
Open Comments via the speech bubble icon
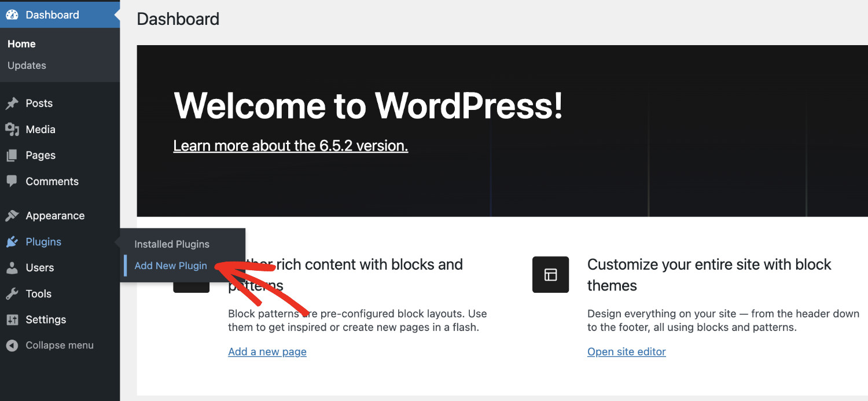click(x=12, y=181)
